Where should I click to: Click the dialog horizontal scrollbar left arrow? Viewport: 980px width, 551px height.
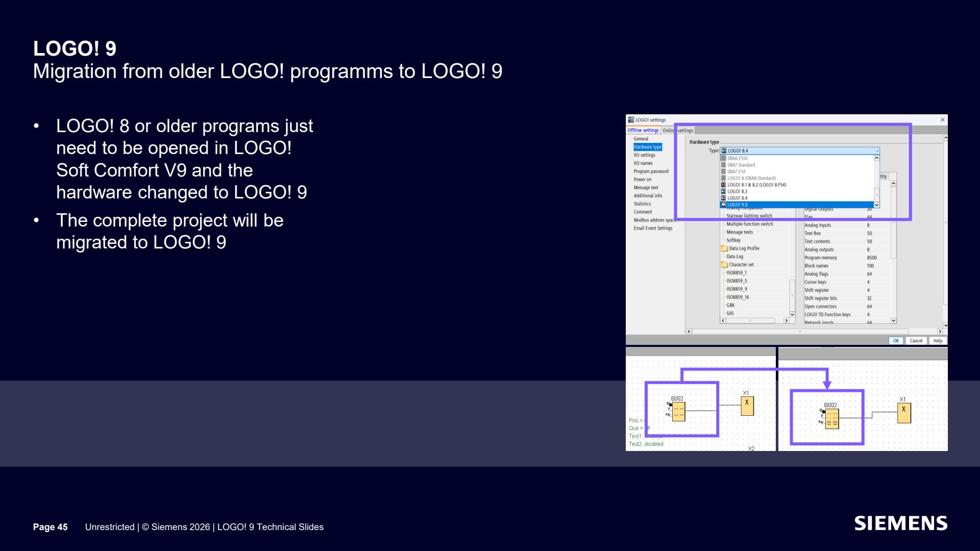[x=689, y=332]
